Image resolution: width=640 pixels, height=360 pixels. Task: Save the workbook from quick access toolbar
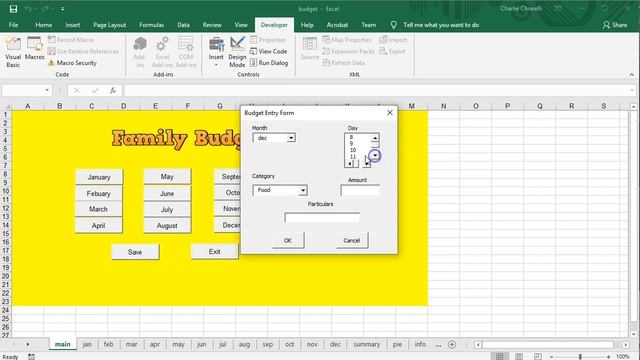click(13, 9)
